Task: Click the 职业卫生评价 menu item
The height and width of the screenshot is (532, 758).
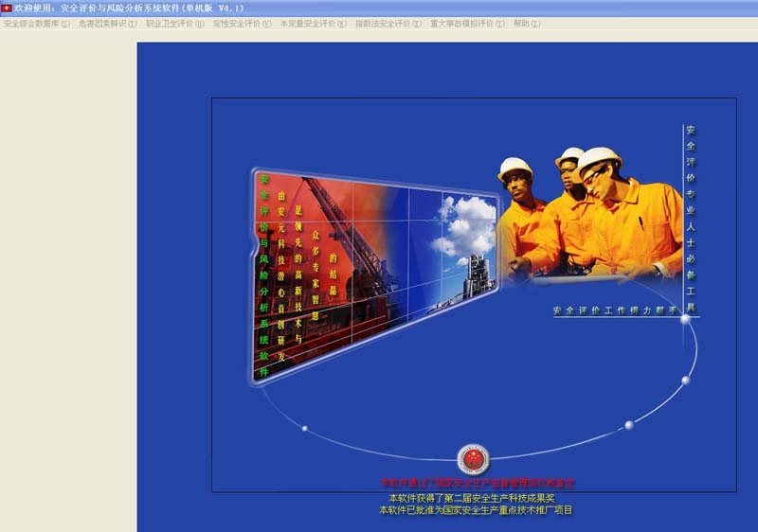Action: [175, 23]
